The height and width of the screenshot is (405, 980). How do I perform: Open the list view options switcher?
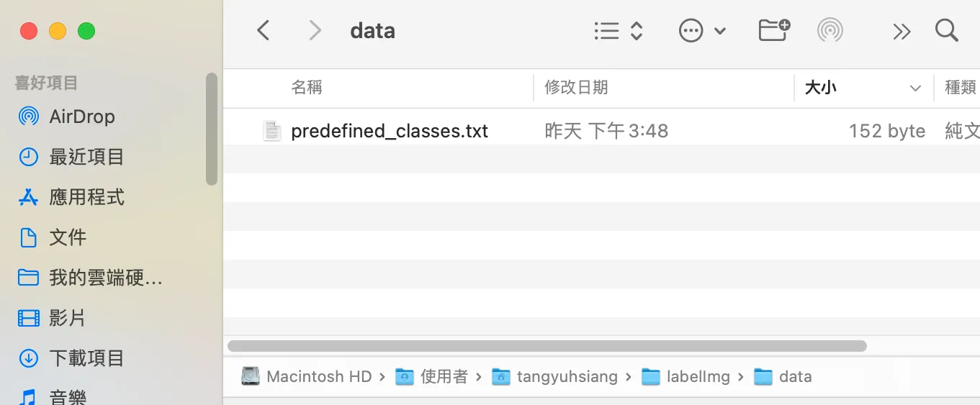[x=618, y=31]
